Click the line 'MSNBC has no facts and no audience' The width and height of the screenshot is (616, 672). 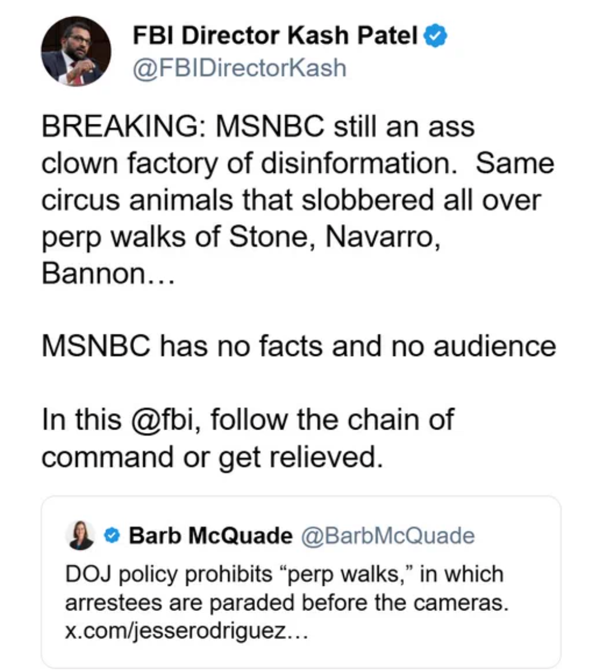[x=298, y=346]
